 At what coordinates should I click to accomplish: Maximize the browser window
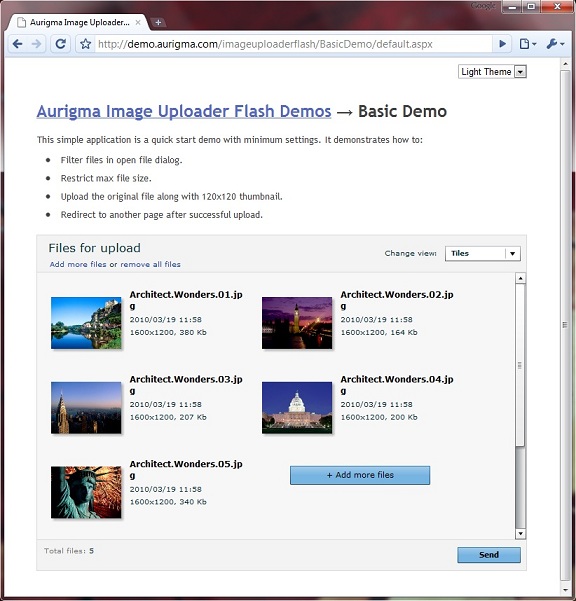click(531, 7)
